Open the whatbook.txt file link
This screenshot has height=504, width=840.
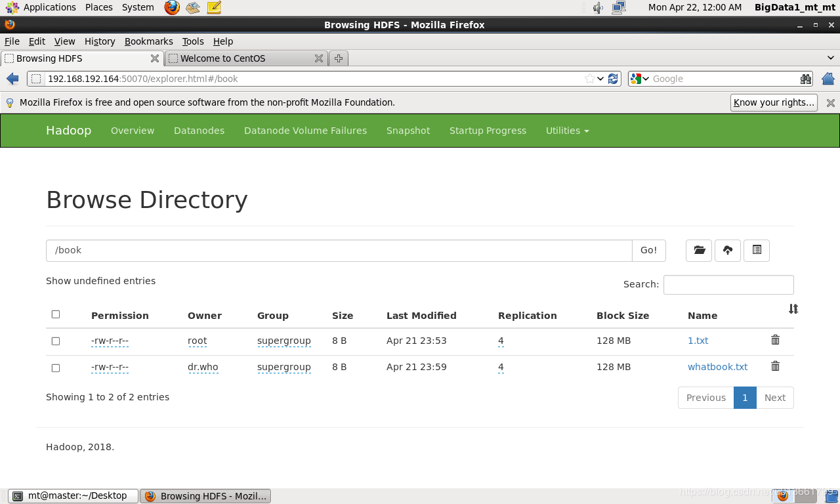point(717,367)
